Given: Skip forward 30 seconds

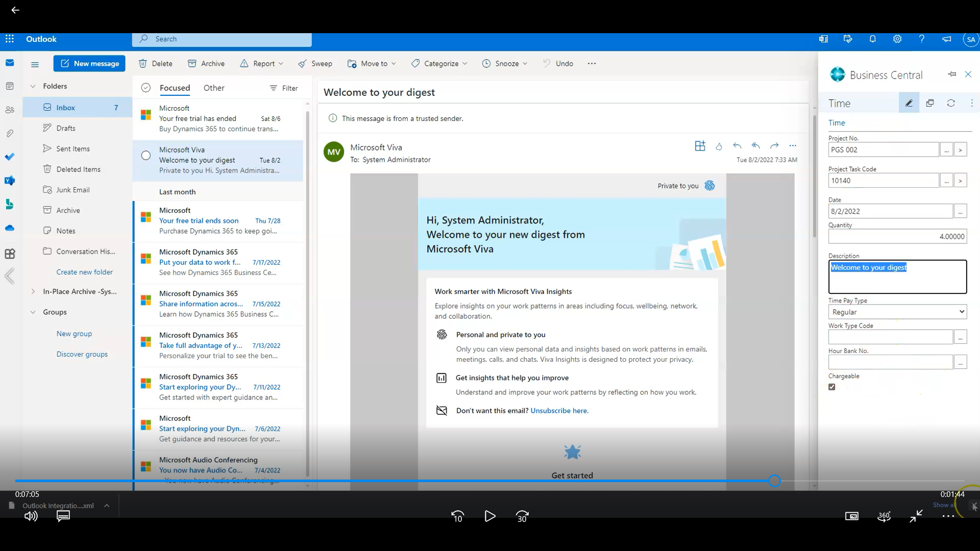Looking at the screenshot, I should [x=522, y=516].
